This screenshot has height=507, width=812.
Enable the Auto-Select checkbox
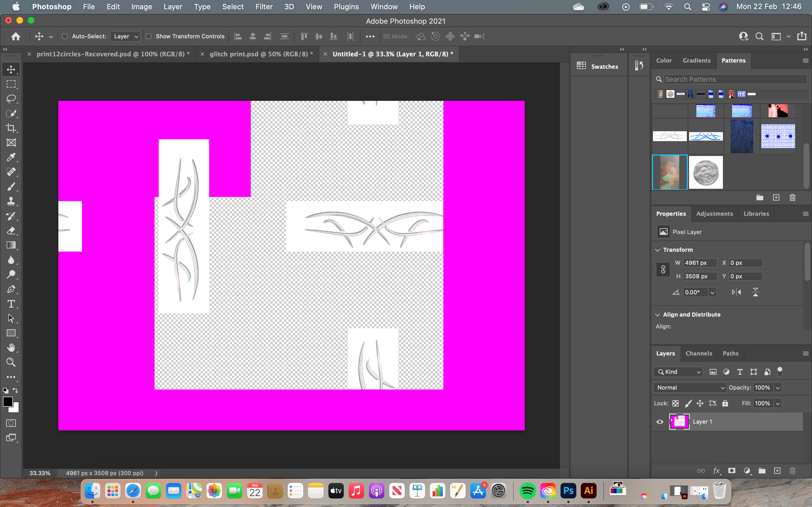pyautogui.click(x=65, y=36)
